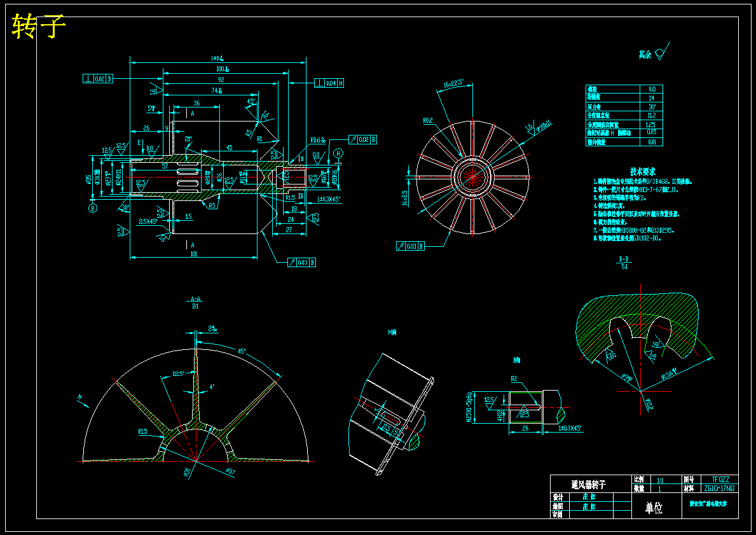The width and height of the screenshot is (756, 535).
Task: Click the table value "1.25"
Action: click(650, 125)
